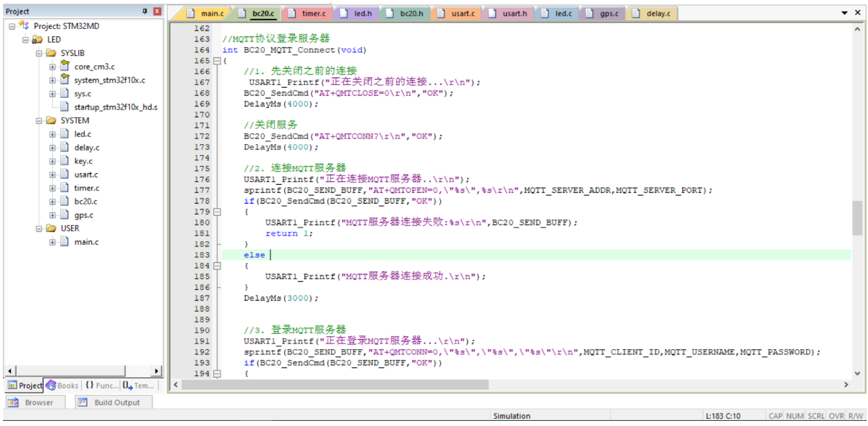Collapse the code block at line 194
This screenshot has height=426, width=868.
click(217, 374)
